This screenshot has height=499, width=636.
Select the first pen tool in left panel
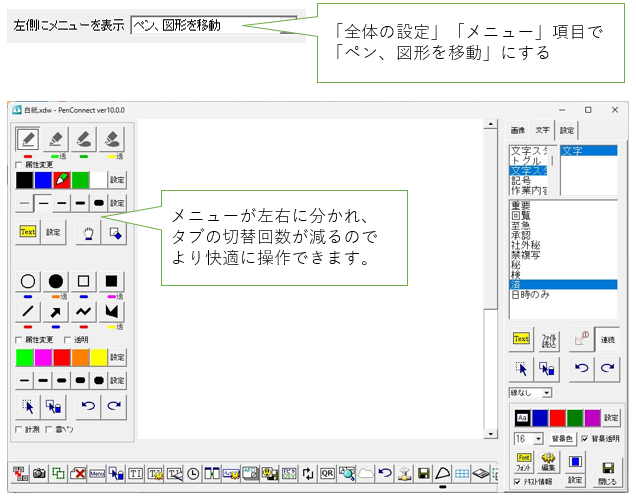(29, 140)
